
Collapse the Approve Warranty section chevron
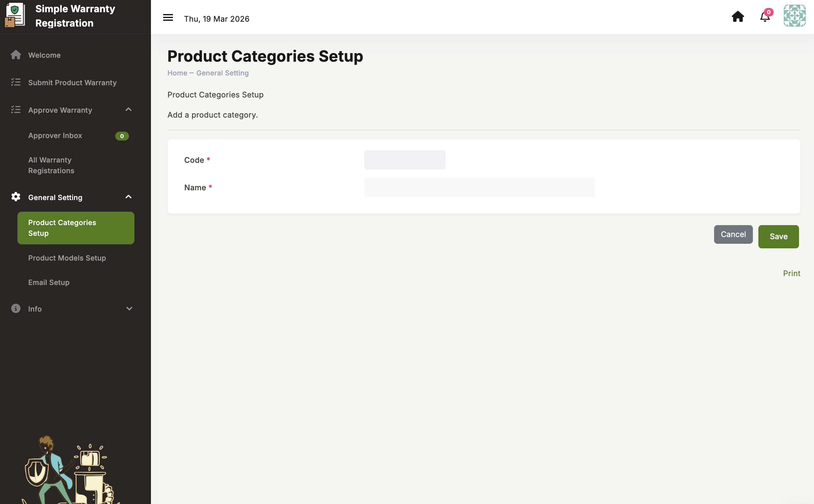click(x=128, y=109)
